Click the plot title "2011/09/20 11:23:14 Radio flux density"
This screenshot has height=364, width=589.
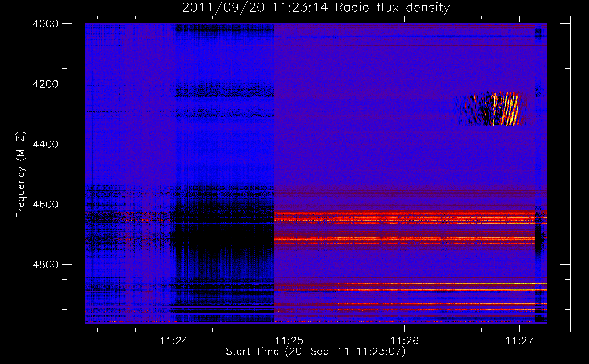316,7
